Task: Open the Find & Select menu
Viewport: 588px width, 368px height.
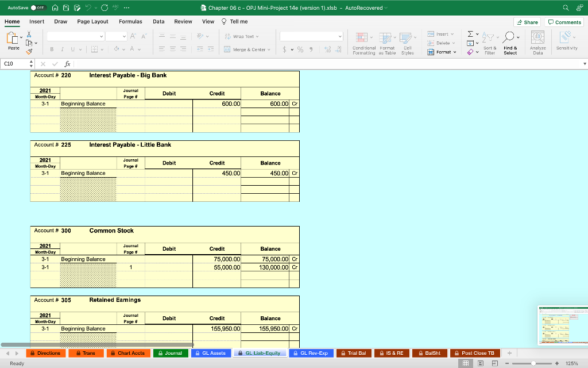Action: (x=510, y=44)
